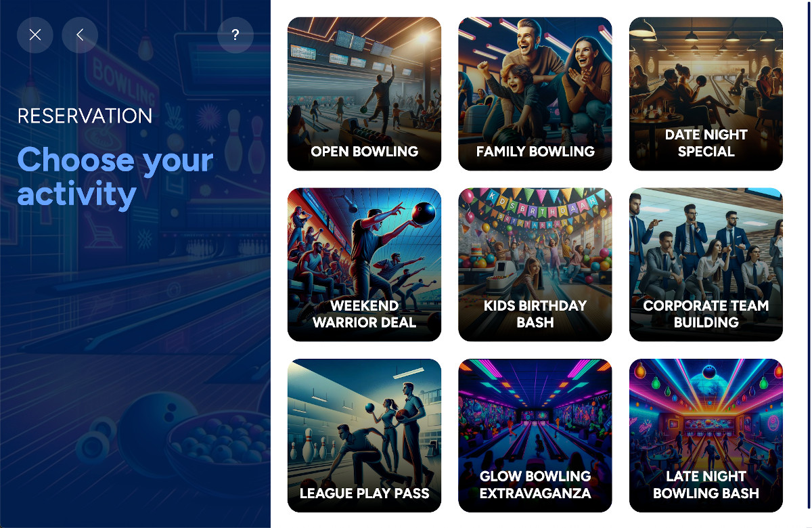Select the Open Bowling activity tile
812x528 pixels.
(364, 94)
